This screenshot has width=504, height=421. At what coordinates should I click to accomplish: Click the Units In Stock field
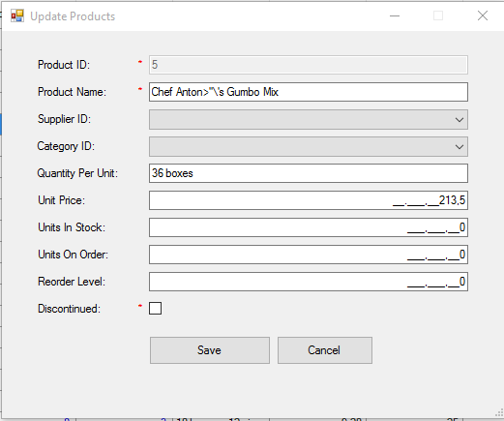click(309, 227)
